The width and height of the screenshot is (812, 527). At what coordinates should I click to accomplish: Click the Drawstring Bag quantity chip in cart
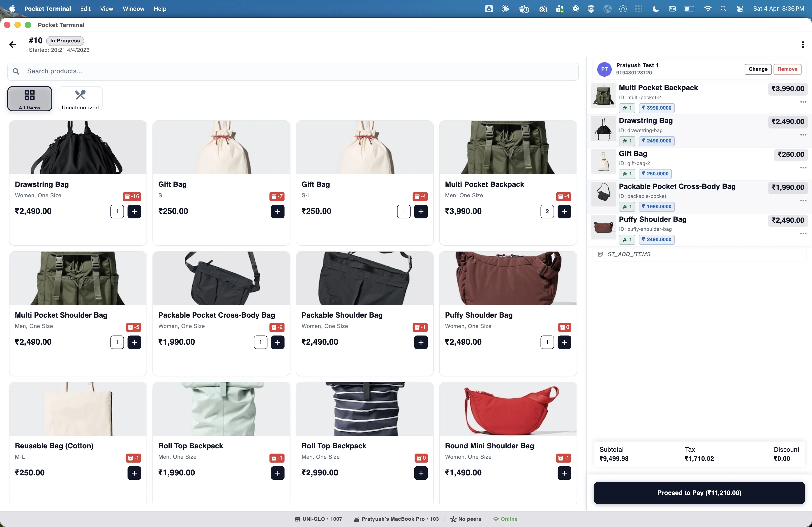tap(627, 141)
